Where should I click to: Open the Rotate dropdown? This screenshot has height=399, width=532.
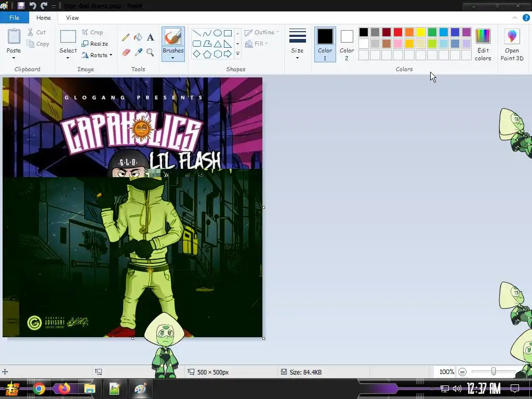coord(97,55)
